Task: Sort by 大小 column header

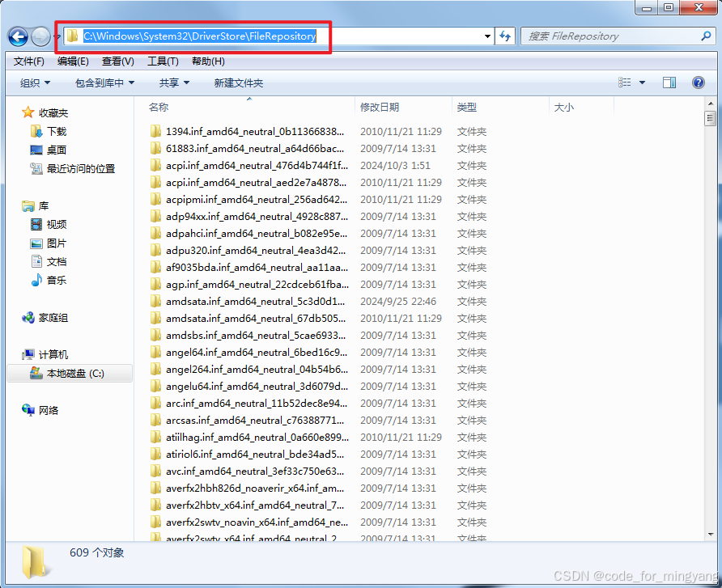Action: click(x=563, y=108)
